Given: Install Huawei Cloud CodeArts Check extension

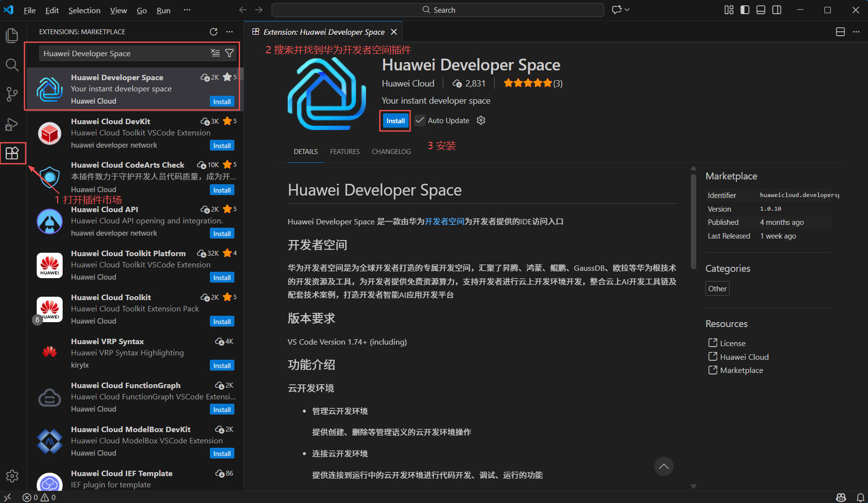Looking at the screenshot, I should coord(222,190).
